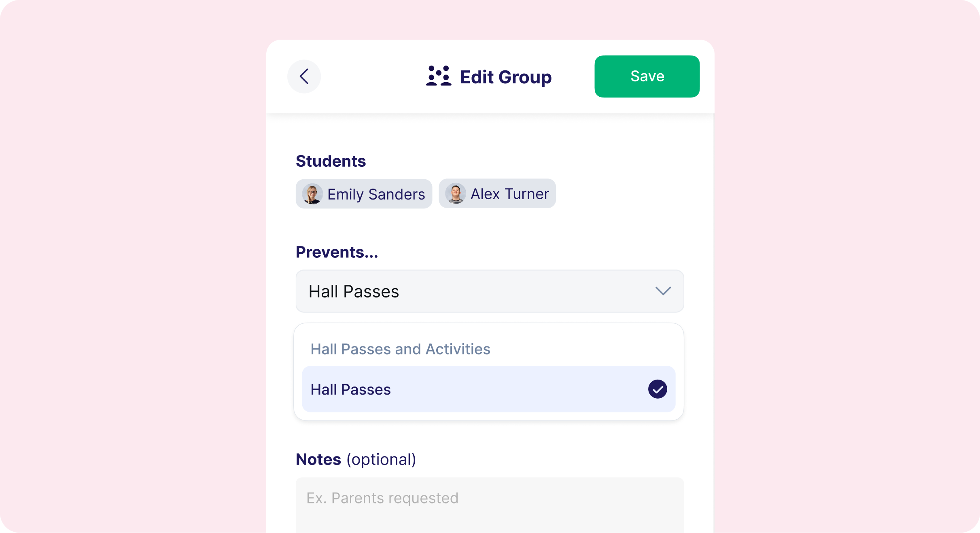Click the group people icon beside Edit Group
Viewport: 980px width, 533px height.
click(439, 76)
